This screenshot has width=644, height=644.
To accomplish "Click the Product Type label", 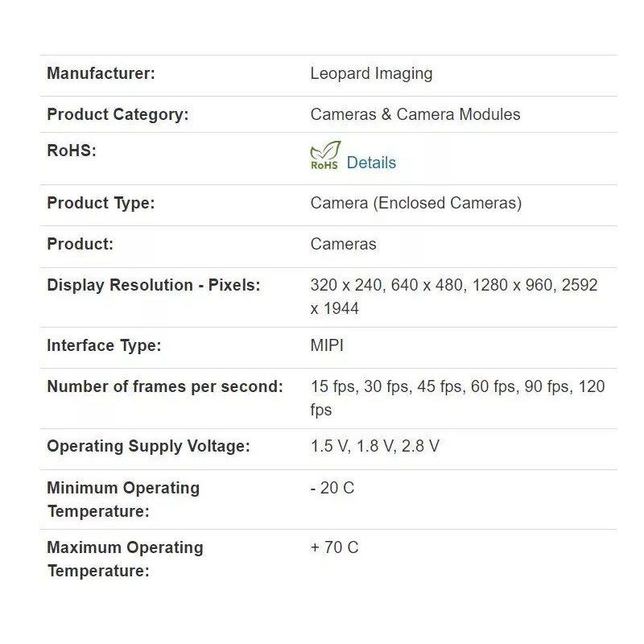I will pos(101,203).
